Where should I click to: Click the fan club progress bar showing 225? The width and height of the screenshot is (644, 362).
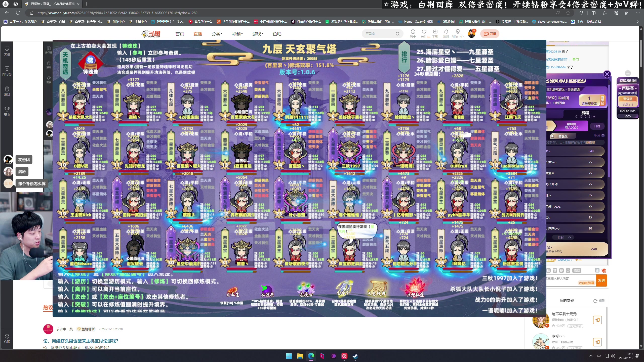[x=628, y=116]
